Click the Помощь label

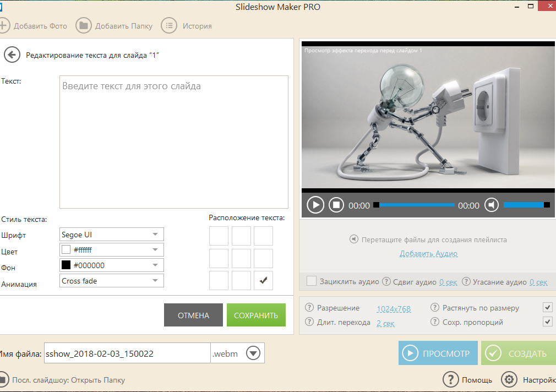(x=477, y=380)
